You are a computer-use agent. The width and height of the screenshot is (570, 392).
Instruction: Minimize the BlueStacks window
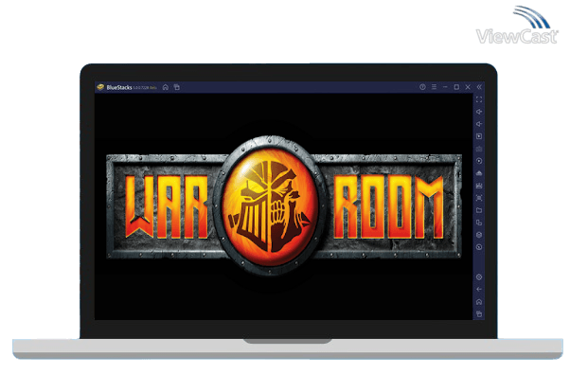445,87
